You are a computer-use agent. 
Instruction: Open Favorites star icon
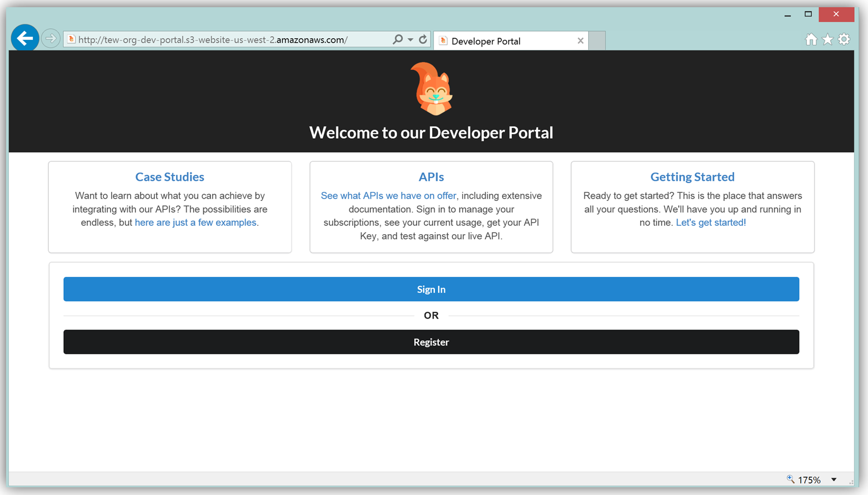click(827, 39)
